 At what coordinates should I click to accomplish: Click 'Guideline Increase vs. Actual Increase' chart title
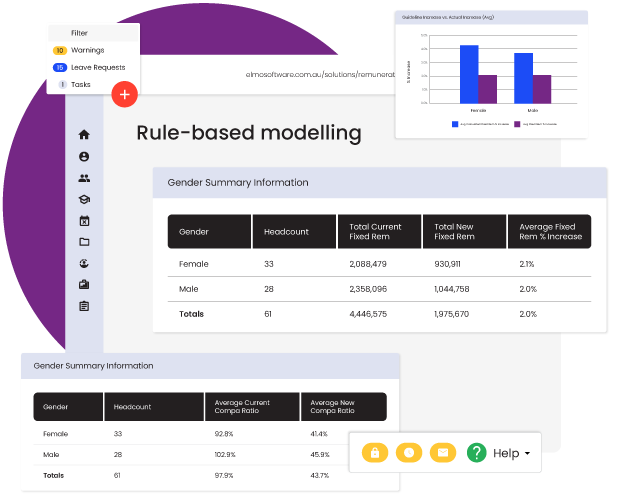448,17
